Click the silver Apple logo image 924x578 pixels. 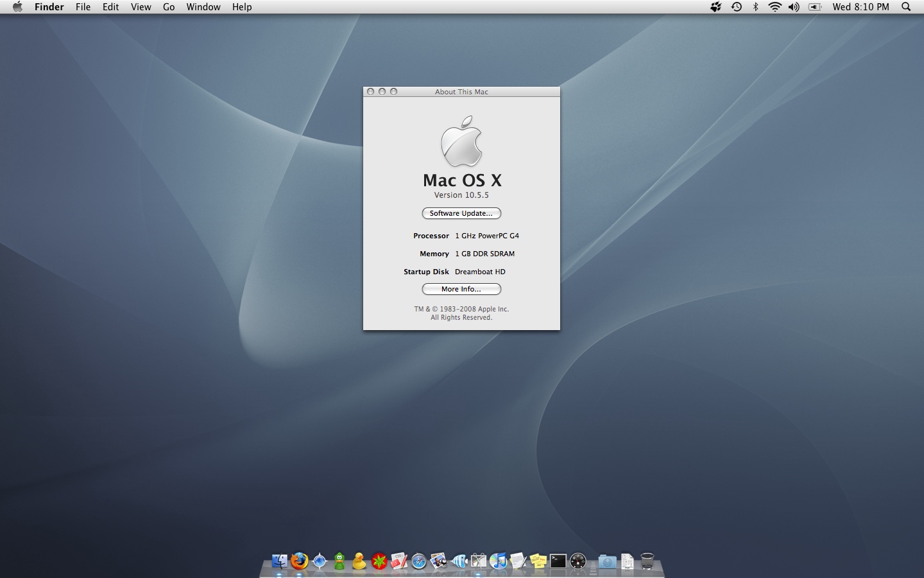(x=461, y=141)
